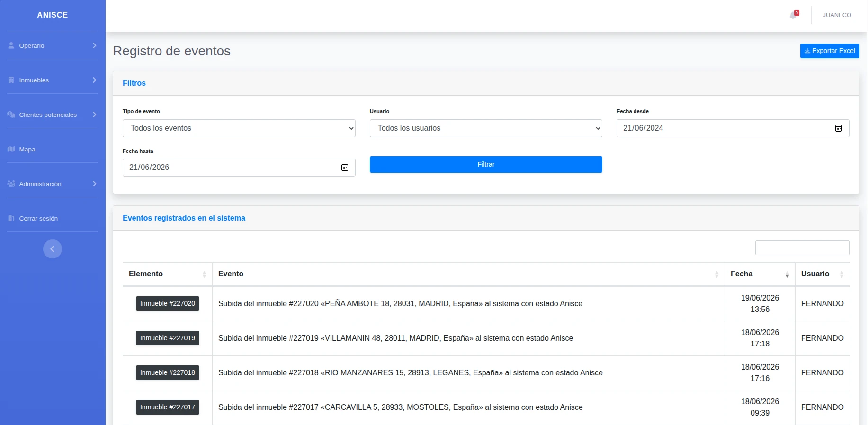Expand the Operario sidebar menu
868x425 pixels.
pyautogui.click(x=53, y=45)
